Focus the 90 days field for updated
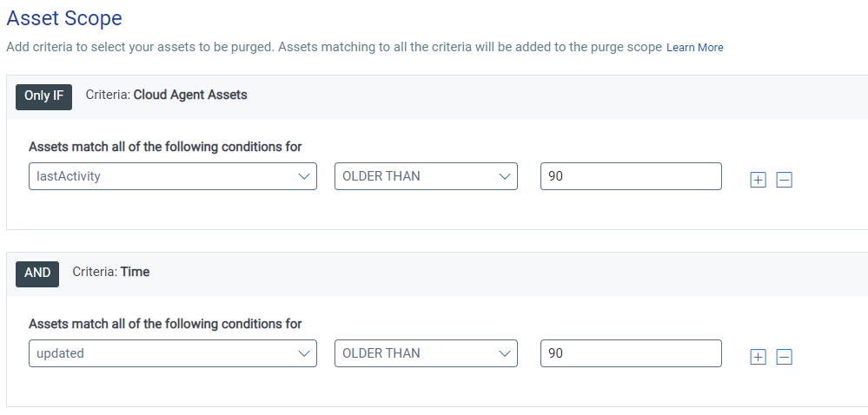This screenshot has height=415, width=868. [x=631, y=353]
